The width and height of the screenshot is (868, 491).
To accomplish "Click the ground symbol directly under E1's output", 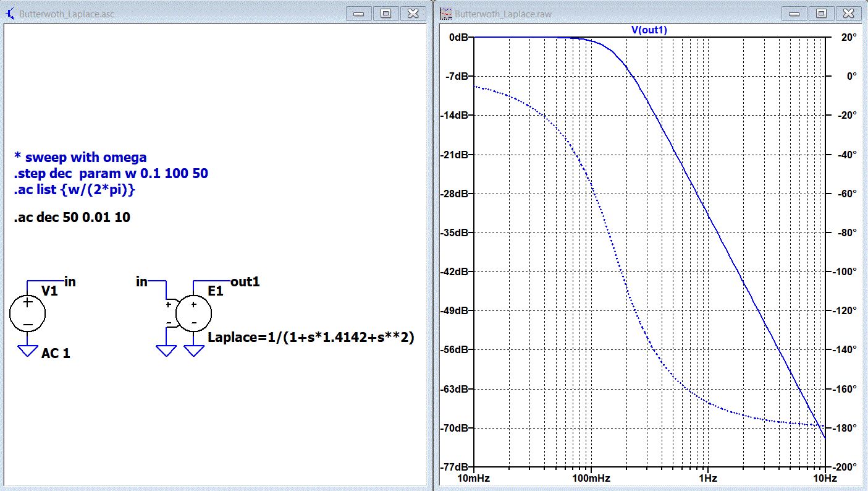I will click(193, 351).
